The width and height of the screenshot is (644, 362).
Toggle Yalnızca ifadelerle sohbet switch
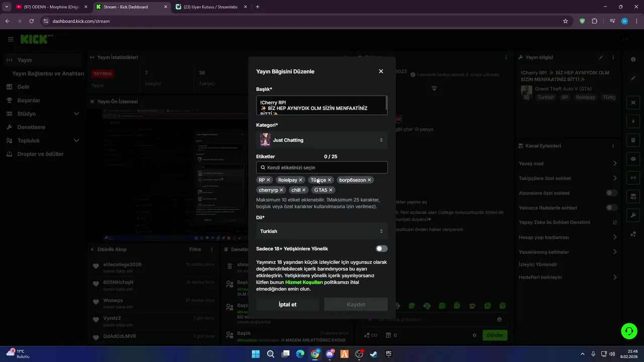pyautogui.click(x=612, y=208)
